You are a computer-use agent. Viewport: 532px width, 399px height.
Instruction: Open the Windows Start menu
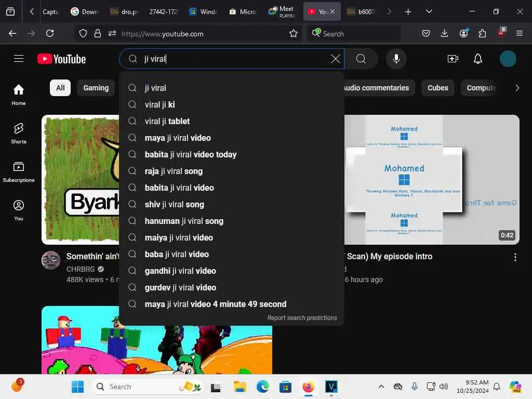[77, 387]
